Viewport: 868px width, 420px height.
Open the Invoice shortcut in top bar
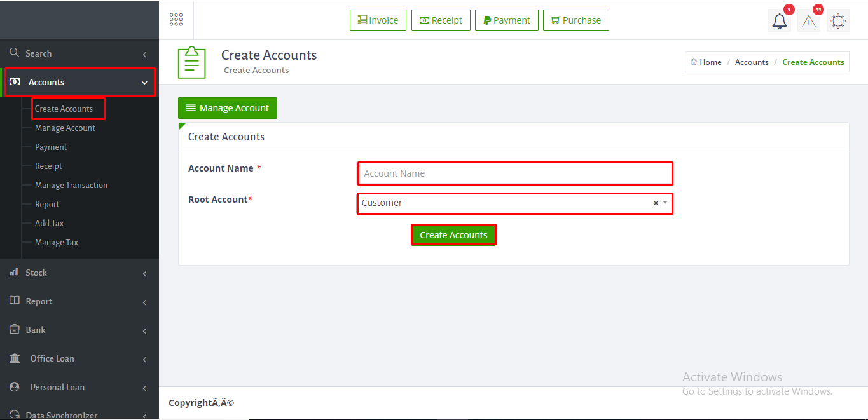tap(378, 20)
